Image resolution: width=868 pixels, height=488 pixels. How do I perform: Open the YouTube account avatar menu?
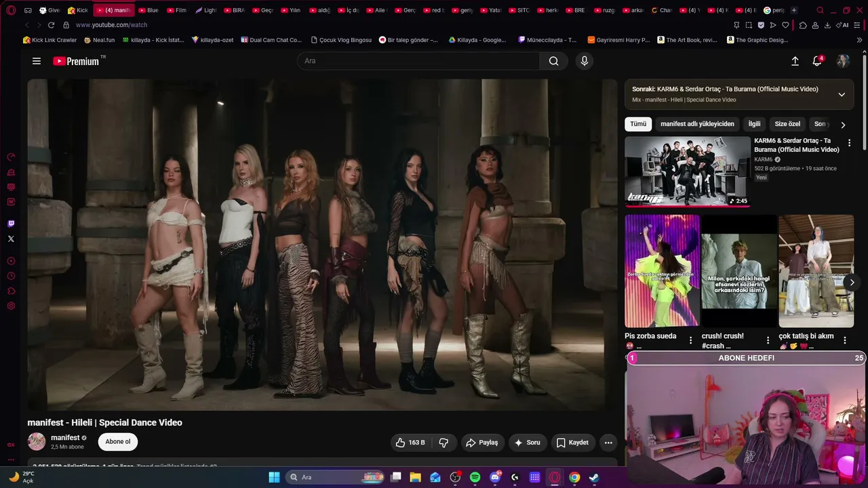pyautogui.click(x=843, y=61)
